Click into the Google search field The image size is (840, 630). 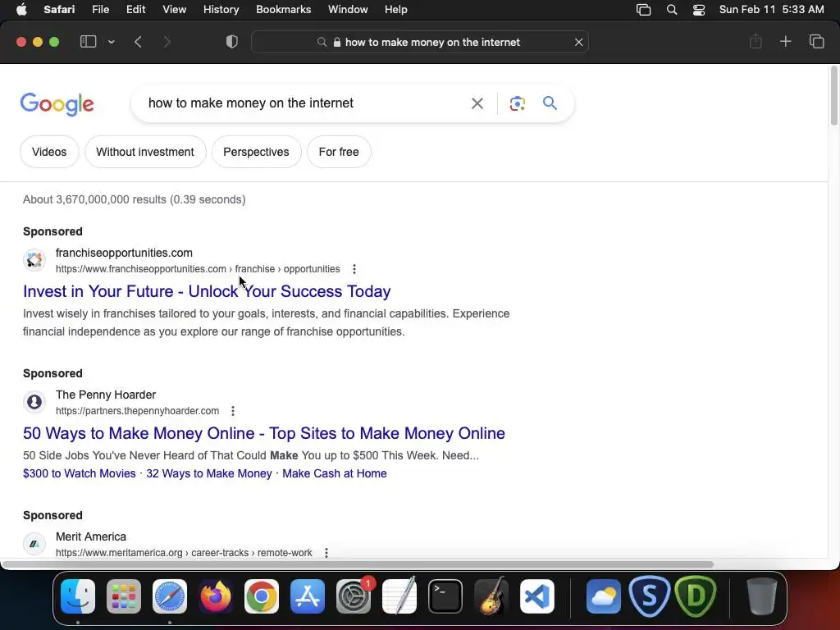tap(303, 103)
